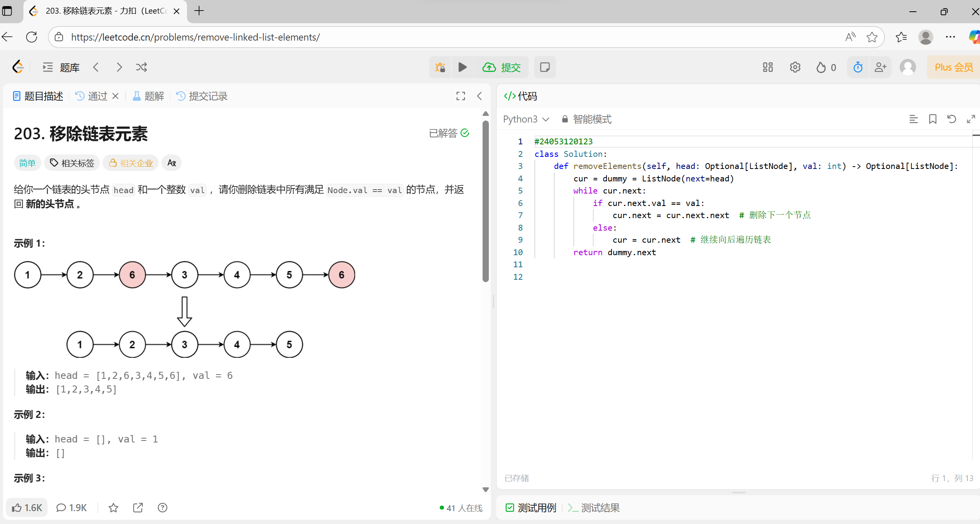Click the green 提交 submit button
This screenshot has width=980, height=524.
502,67
